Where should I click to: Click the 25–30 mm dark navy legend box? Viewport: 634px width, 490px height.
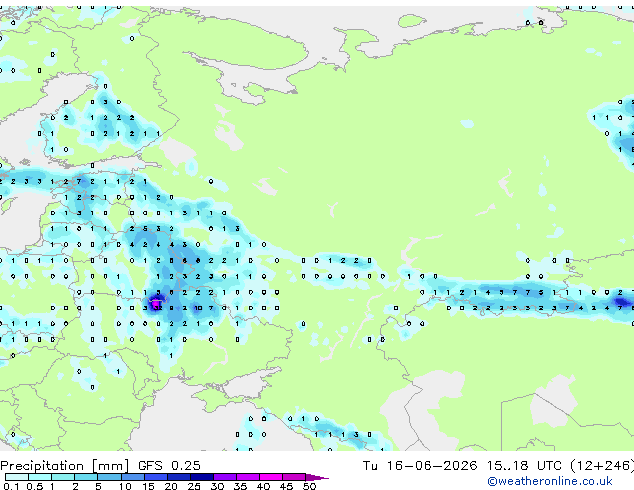[201, 477]
